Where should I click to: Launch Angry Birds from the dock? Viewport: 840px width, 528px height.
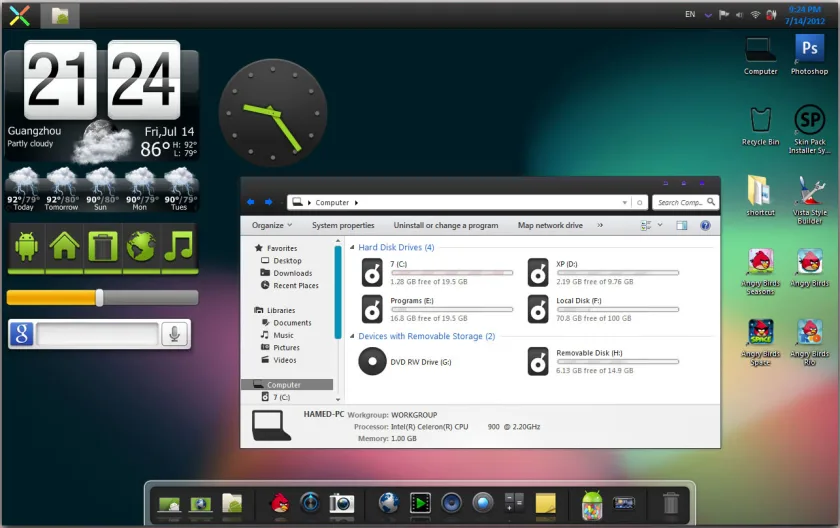click(x=280, y=503)
